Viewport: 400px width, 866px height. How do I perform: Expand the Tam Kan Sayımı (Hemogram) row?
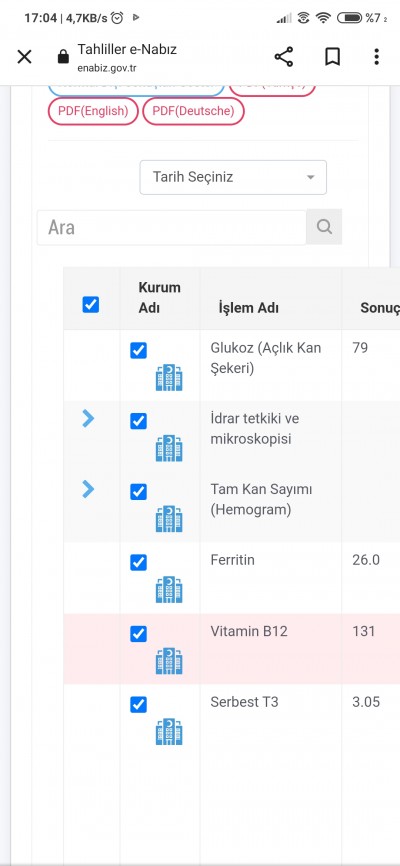click(x=88, y=489)
